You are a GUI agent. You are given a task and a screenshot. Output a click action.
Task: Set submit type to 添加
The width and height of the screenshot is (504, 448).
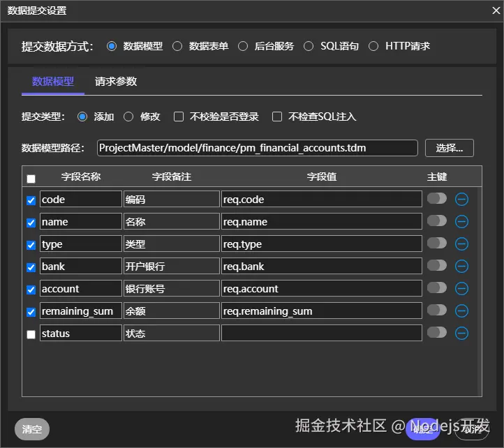coord(82,117)
